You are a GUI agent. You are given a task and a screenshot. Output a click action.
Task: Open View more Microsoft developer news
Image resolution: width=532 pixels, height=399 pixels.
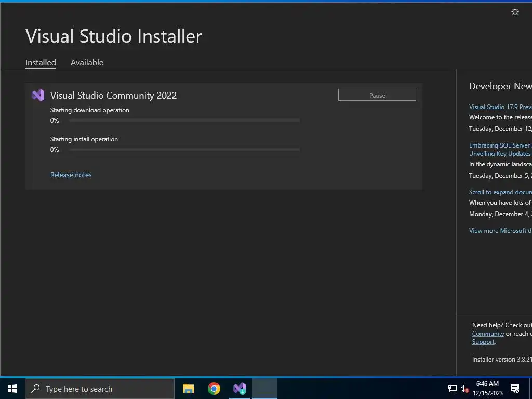[x=500, y=230]
